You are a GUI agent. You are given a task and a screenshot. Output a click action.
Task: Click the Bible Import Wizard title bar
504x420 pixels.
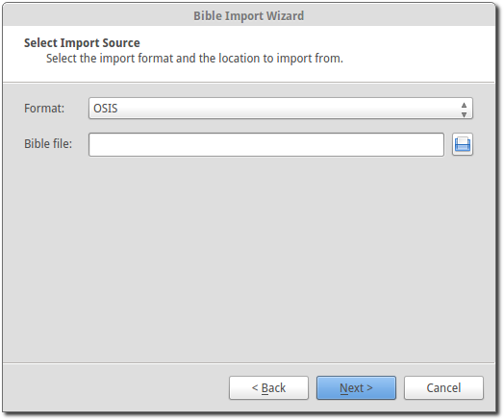coord(249,15)
